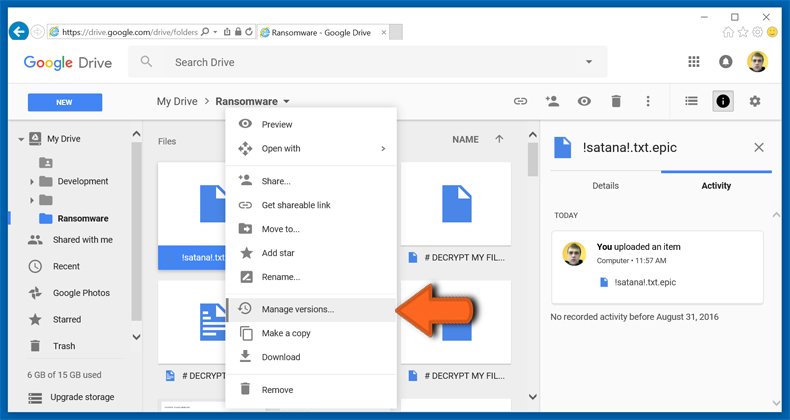Select Download from context menu
This screenshot has height=420, width=790.
point(311,357)
